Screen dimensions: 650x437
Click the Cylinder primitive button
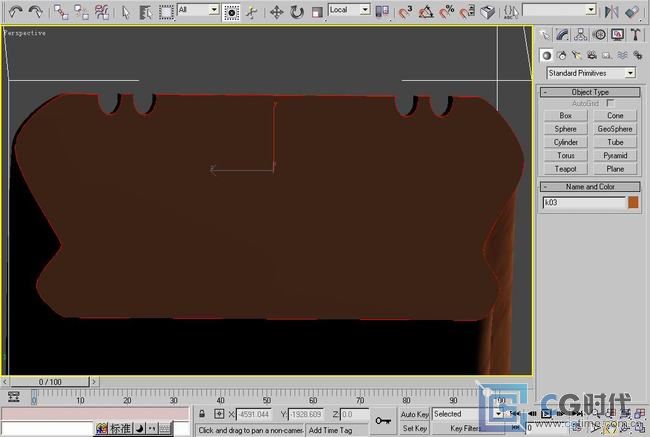pos(565,142)
